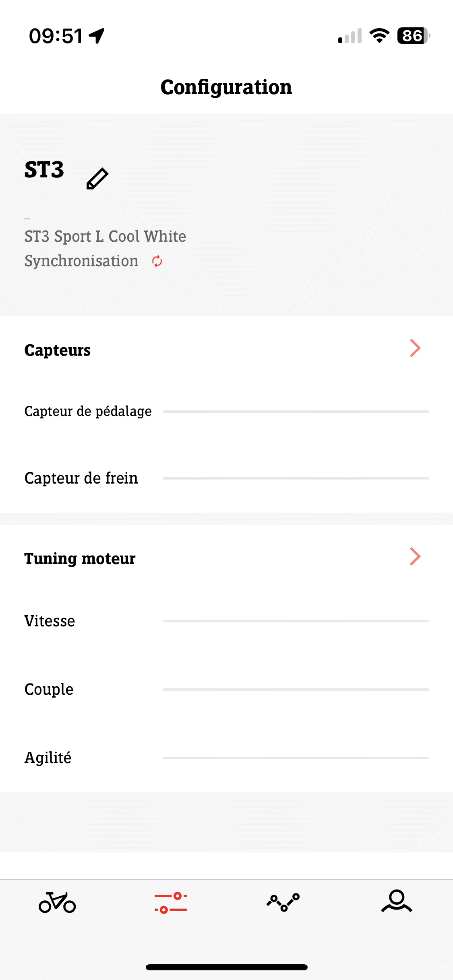Screen dimensions: 453x980
Task: Tap the Synchronisation label
Action: (81, 261)
